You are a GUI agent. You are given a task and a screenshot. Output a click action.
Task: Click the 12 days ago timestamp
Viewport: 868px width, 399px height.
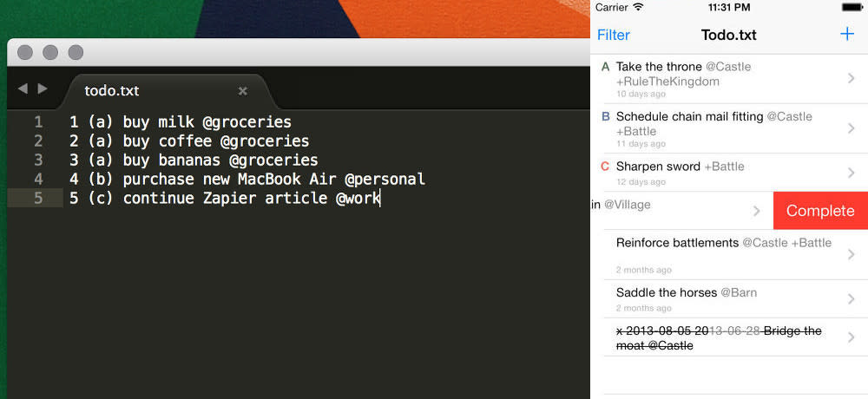click(x=641, y=182)
